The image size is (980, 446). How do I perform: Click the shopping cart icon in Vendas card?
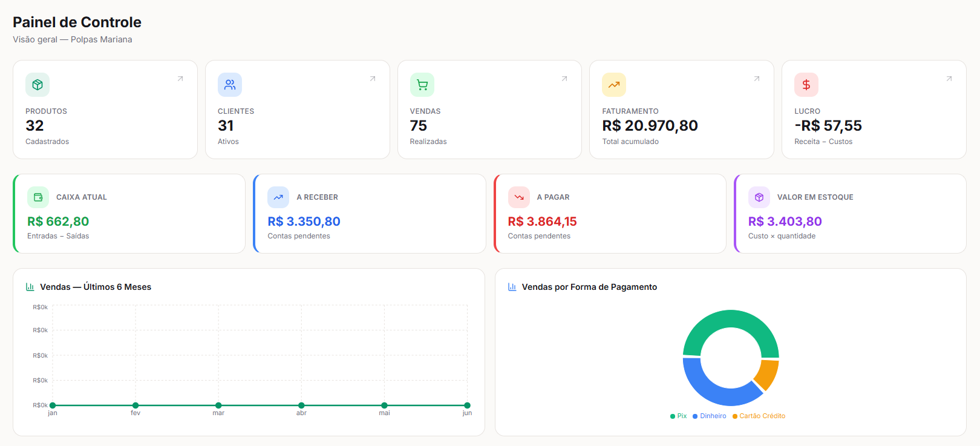coord(422,85)
